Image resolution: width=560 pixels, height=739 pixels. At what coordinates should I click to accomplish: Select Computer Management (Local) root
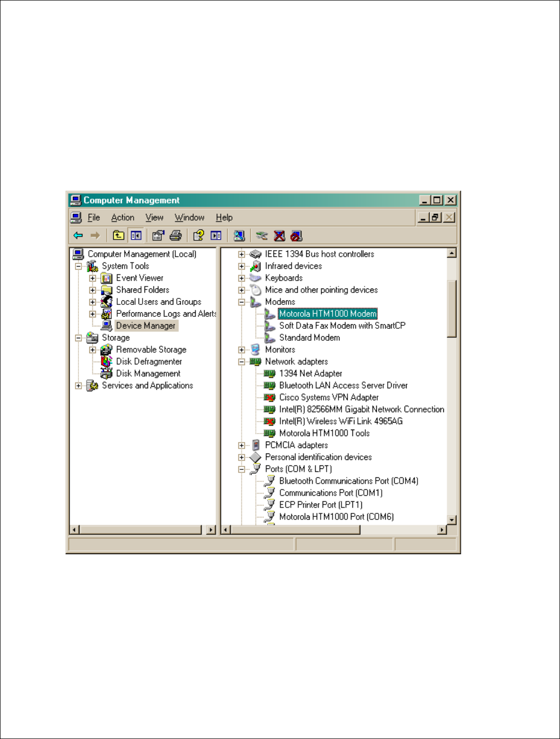[142, 254]
